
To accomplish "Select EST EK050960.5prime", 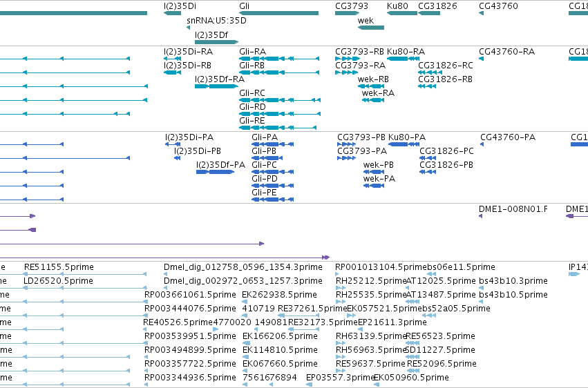I will 411,378.
